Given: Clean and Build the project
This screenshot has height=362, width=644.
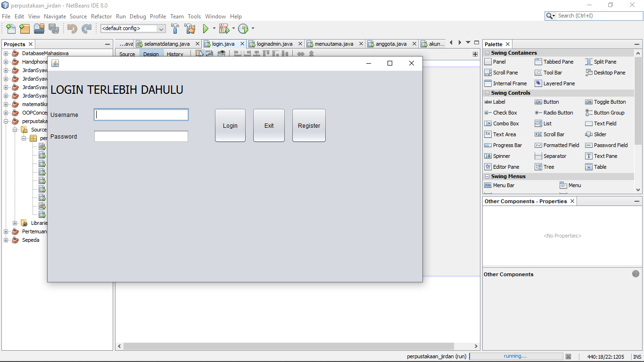Looking at the screenshot, I should [190, 29].
